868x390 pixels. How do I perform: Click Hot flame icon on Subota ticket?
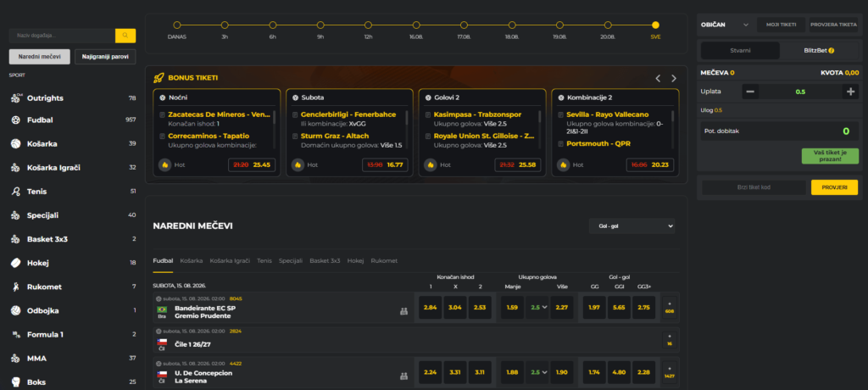(x=298, y=164)
